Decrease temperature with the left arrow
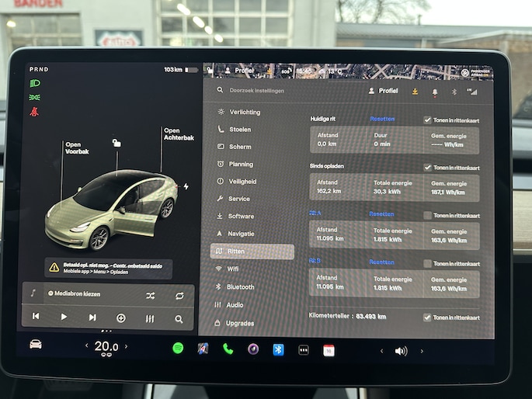532x399 pixels. pos(86,346)
